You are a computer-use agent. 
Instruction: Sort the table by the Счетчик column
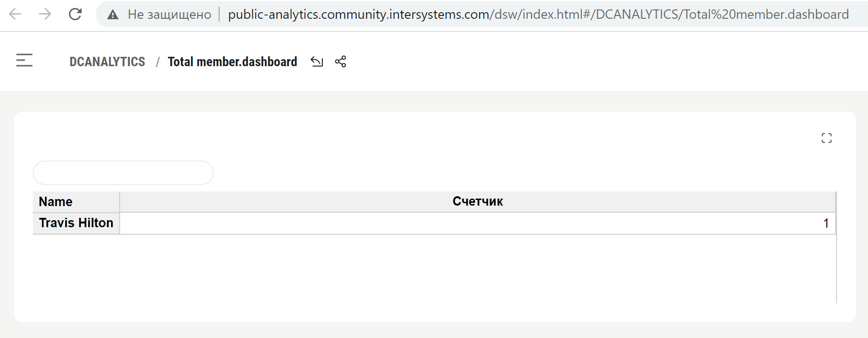pyautogui.click(x=477, y=201)
